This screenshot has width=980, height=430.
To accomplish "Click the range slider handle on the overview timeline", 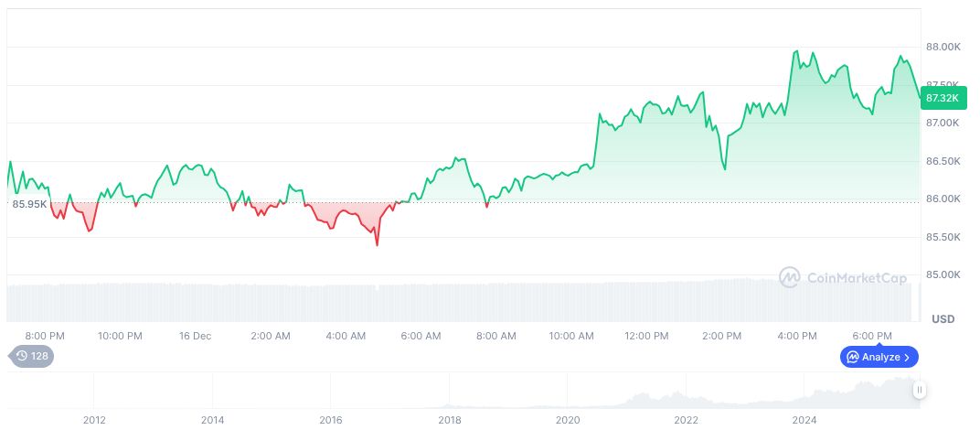I will 919,390.
